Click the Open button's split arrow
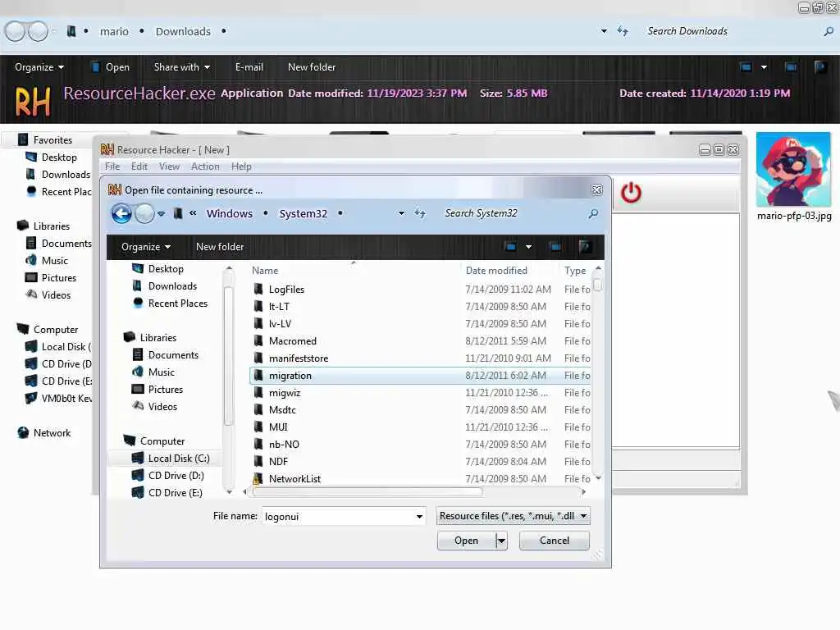 (501, 541)
